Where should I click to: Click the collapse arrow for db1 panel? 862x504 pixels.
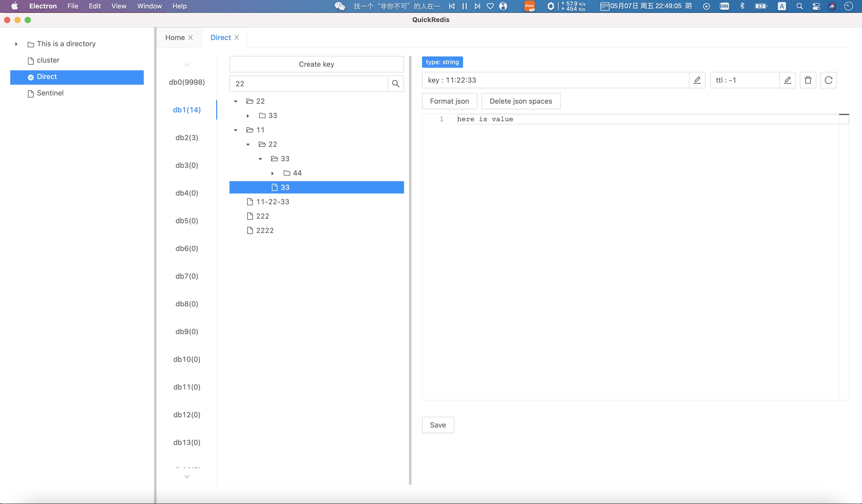187,65
